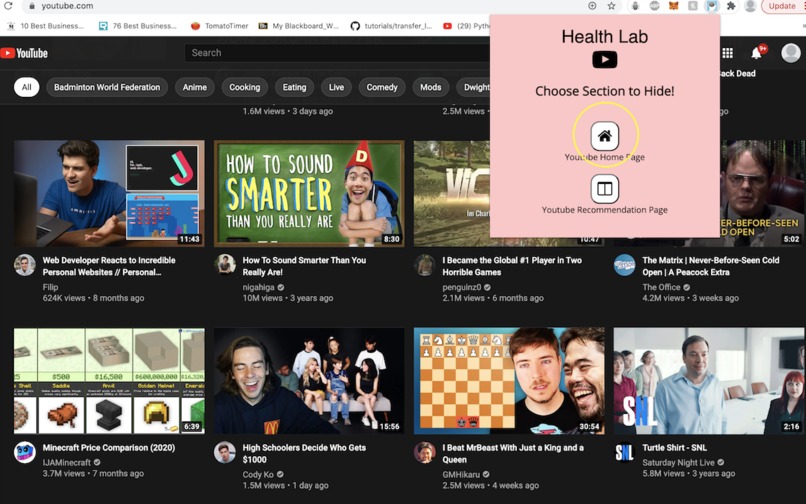This screenshot has width=806, height=504.
Task: Open the Cody Ko channel avatar
Action: pos(225,453)
